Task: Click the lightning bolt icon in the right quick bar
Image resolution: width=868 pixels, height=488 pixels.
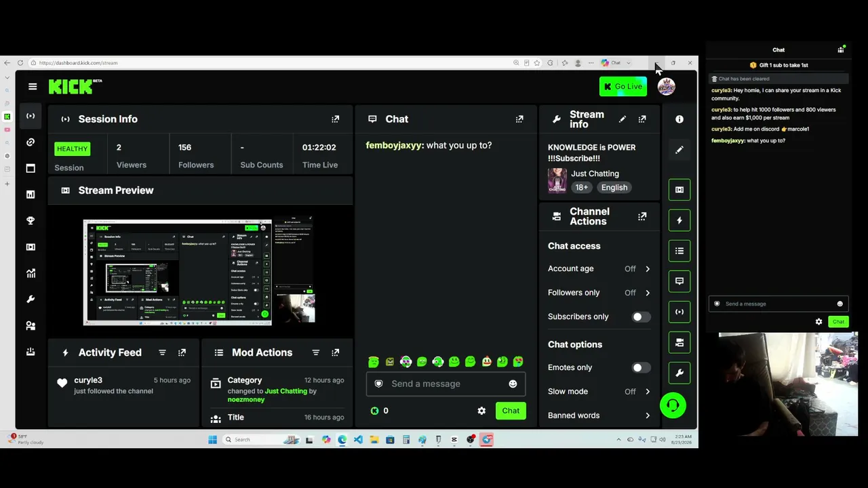Action: tap(679, 220)
